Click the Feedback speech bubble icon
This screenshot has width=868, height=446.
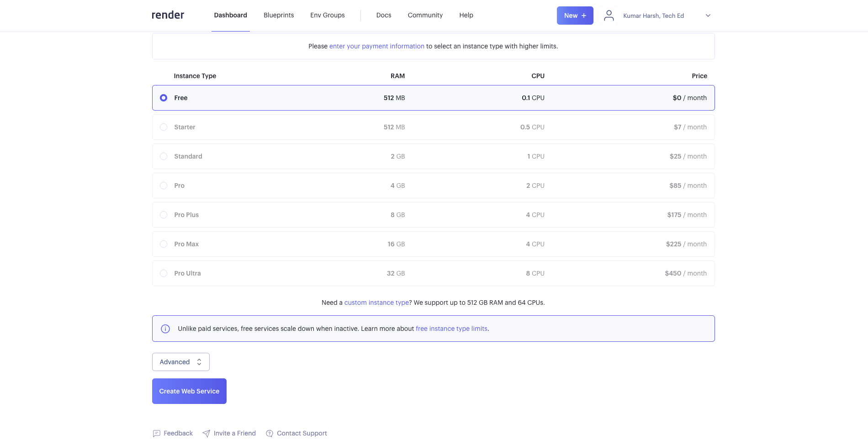tap(157, 433)
